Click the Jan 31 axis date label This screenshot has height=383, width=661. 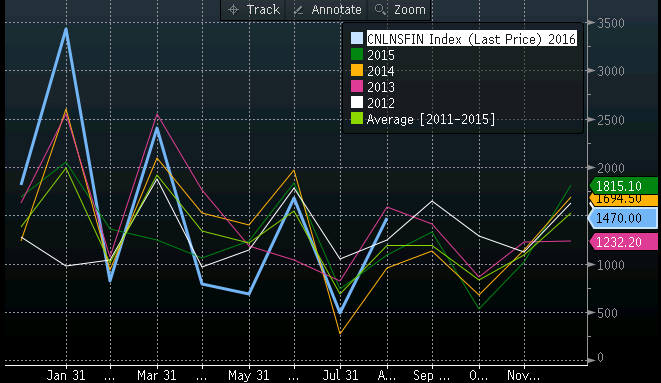point(66,375)
